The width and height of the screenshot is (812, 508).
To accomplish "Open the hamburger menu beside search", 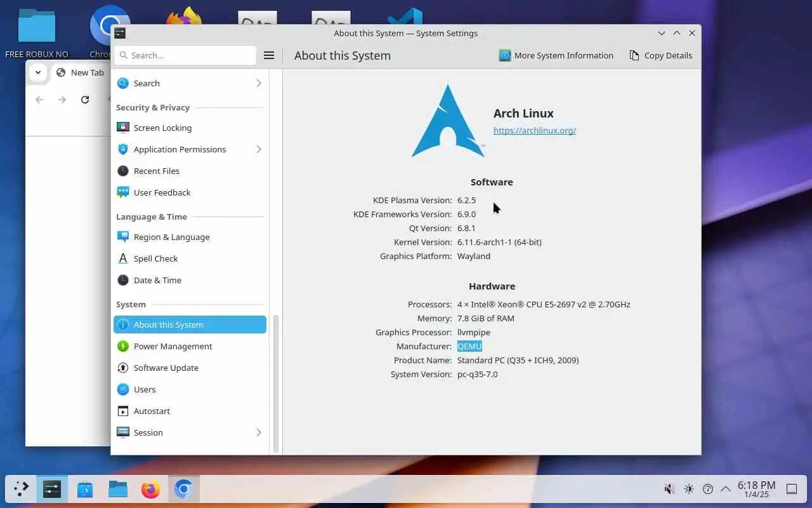I will click(269, 55).
